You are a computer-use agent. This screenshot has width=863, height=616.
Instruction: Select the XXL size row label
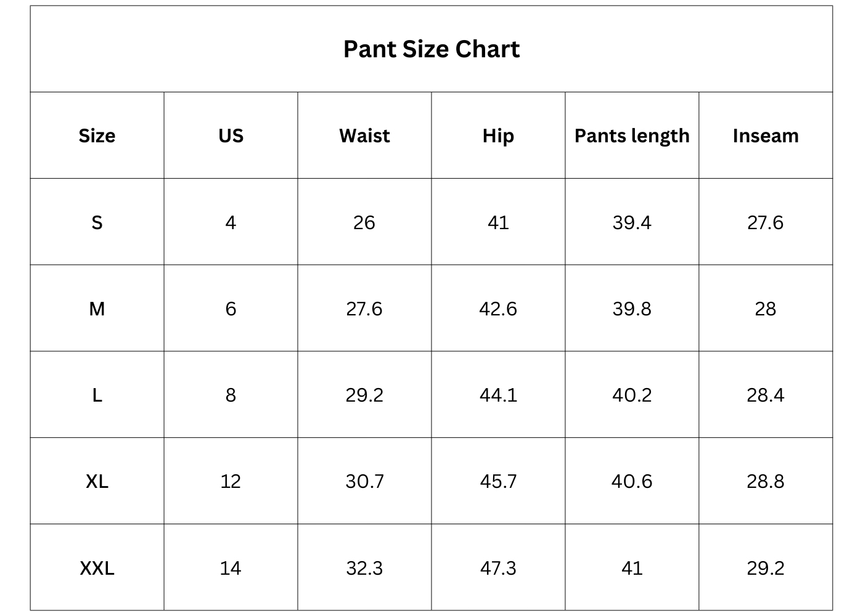click(97, 568)
